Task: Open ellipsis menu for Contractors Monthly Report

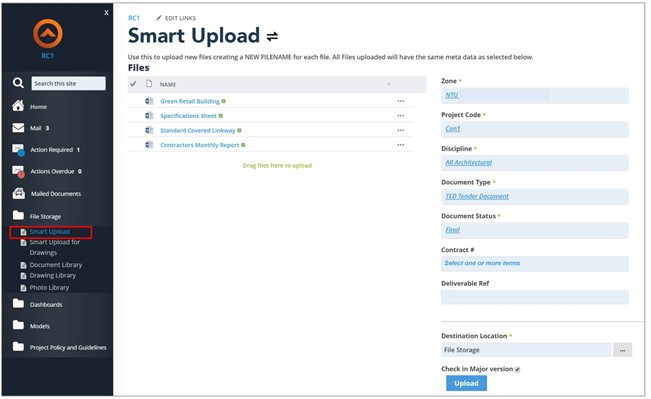Action: [401, 145]
